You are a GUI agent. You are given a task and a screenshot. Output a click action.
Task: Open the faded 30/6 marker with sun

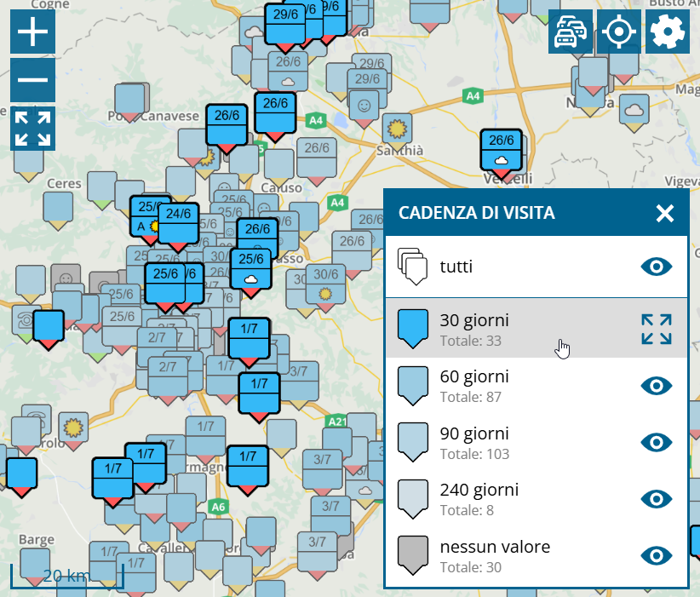[325, 288]
